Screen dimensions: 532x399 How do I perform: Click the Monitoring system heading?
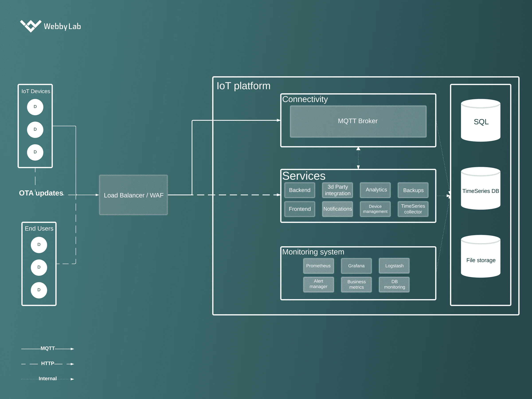tap(313, 252)
